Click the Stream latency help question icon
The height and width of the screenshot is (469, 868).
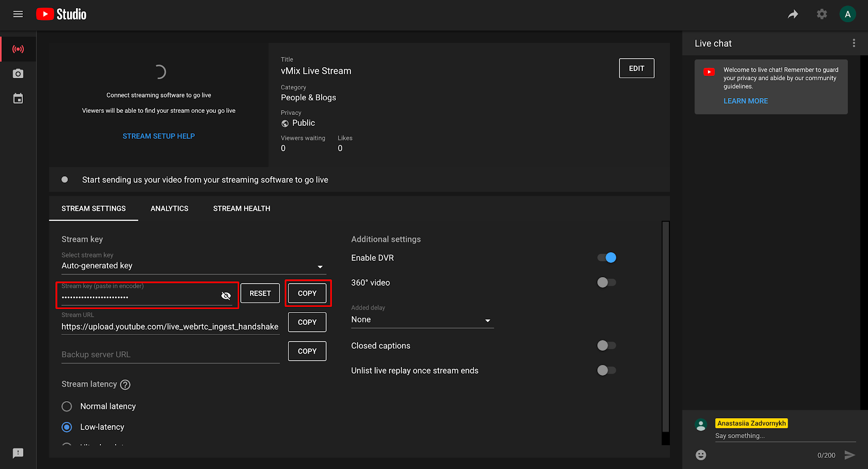coord(125,384)
